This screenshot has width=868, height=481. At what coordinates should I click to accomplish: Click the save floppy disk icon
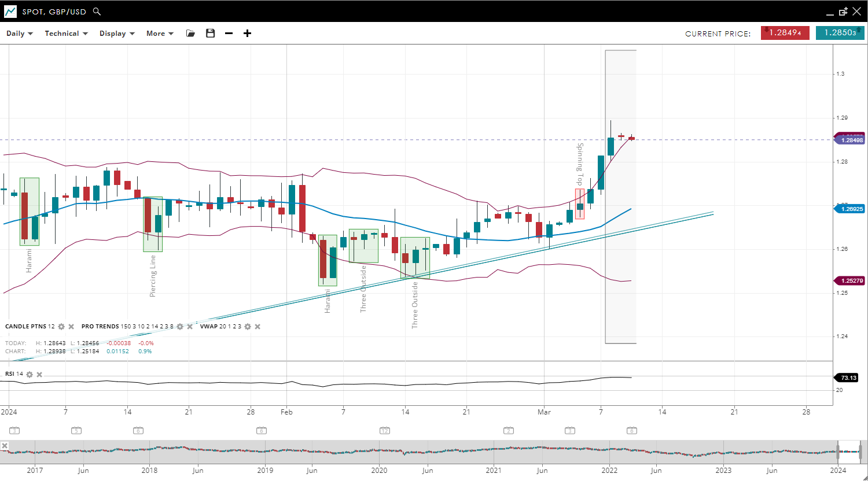pos(211,34)
